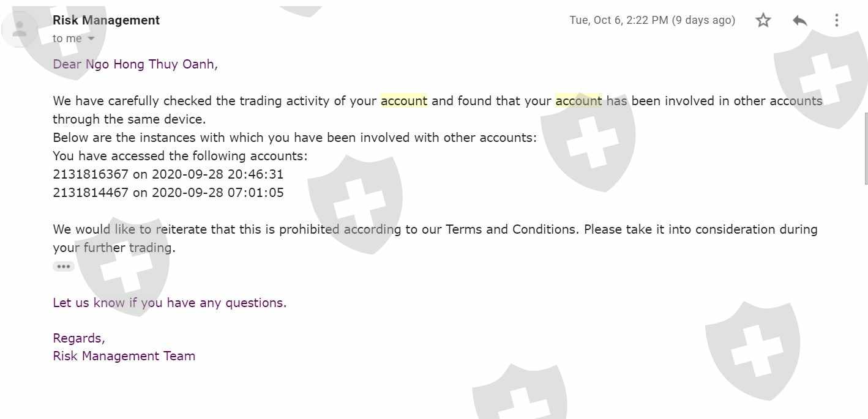Expand recipient details arrow beside "to me"
Viewport: 868px width, 419px height.
point(91,39)
